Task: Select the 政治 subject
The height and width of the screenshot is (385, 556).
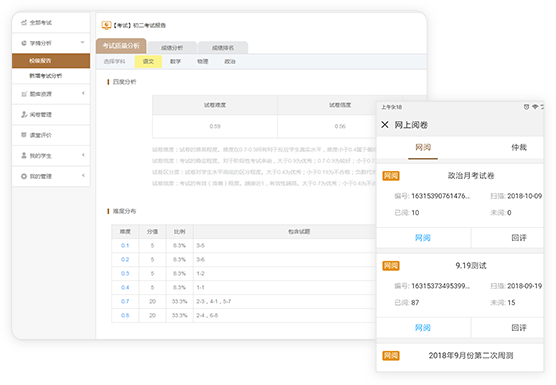Action: pyautogui.click(x=230, y=61)
